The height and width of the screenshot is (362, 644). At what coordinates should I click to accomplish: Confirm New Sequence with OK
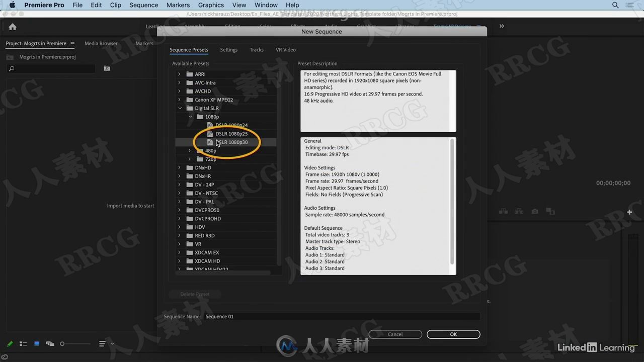pyautogui.click(x=453, y=334)
